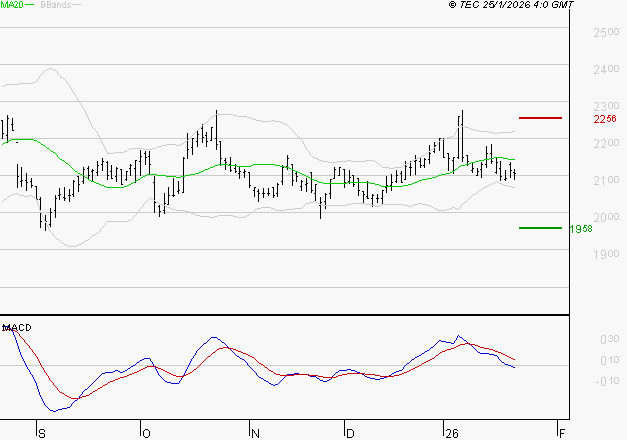This screenshot has height=440, width=627.
Task: Click the 26 year marker on time axis
Action: click(452, 434)
